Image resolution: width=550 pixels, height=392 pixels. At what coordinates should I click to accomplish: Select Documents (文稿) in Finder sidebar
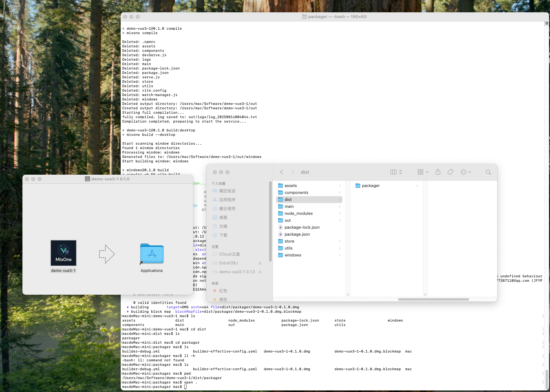pyautogui.click(x=220, y=226)
